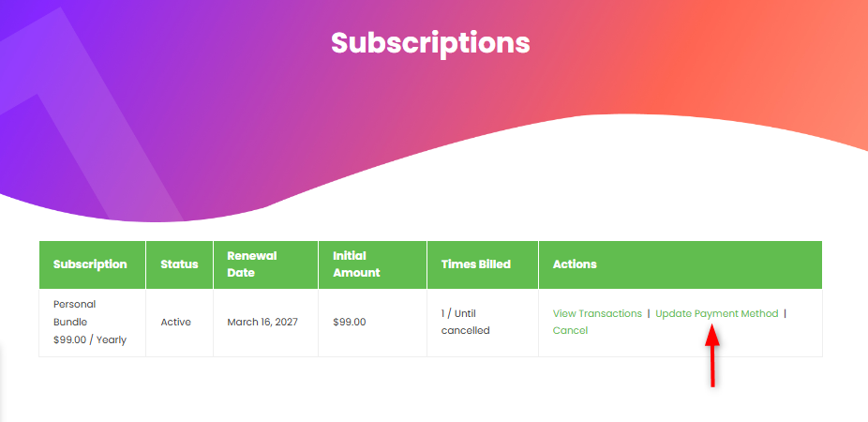
Task: Open the View Transactions link
Action: [597, 313]
